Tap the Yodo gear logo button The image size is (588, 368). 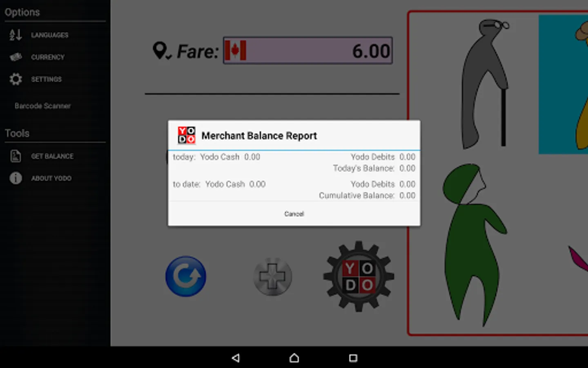point(359,276)
